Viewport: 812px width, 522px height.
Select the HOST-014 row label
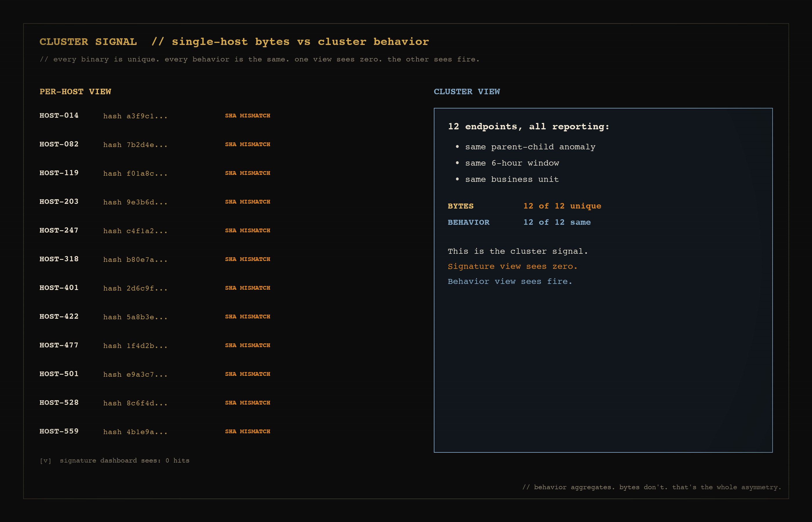point(59,116)
